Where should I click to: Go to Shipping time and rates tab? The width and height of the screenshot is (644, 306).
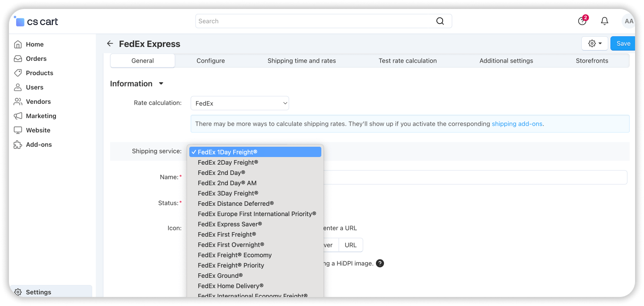(301, 61)
